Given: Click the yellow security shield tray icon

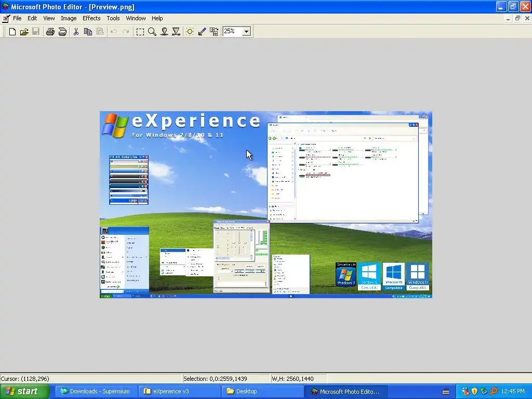Looking at the screenshot, I should pyautogui.click(x=475, y=392).
